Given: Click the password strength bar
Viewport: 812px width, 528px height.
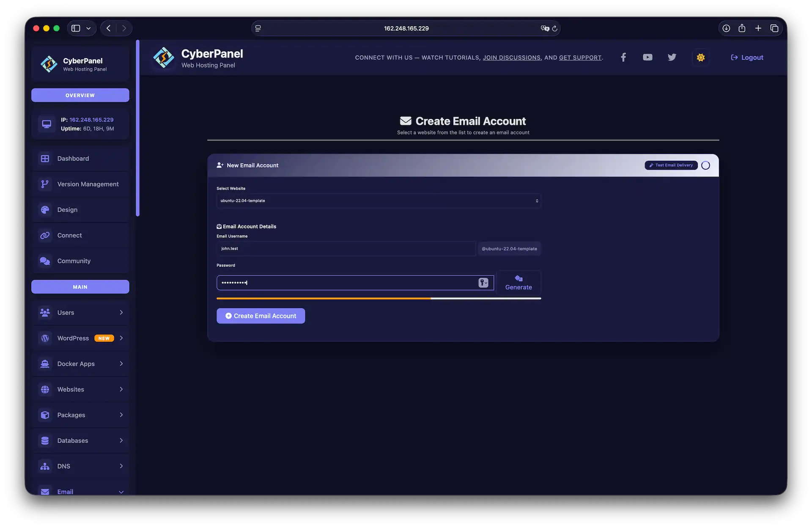Looking at the screenshot, I should tap(379, 298).
